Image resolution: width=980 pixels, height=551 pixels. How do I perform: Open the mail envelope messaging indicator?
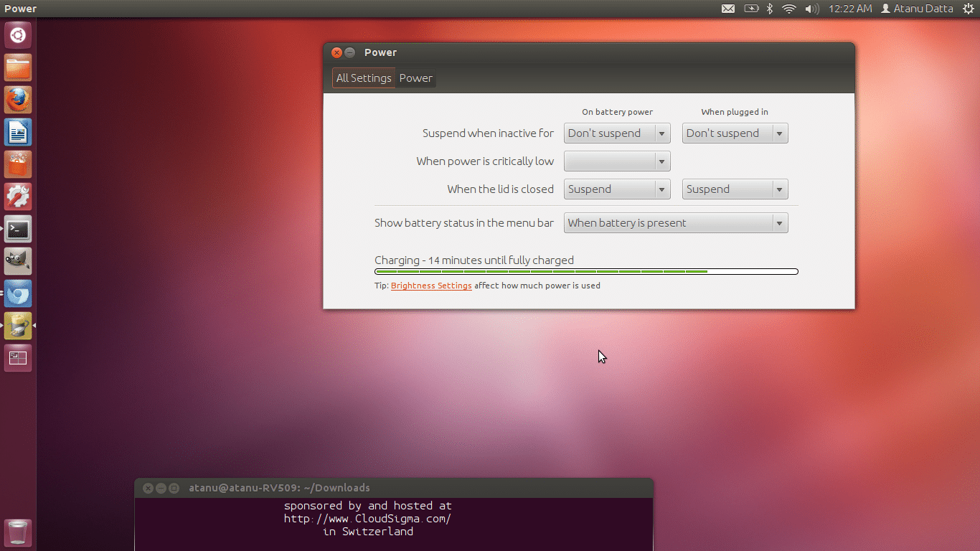click(727, 9)
